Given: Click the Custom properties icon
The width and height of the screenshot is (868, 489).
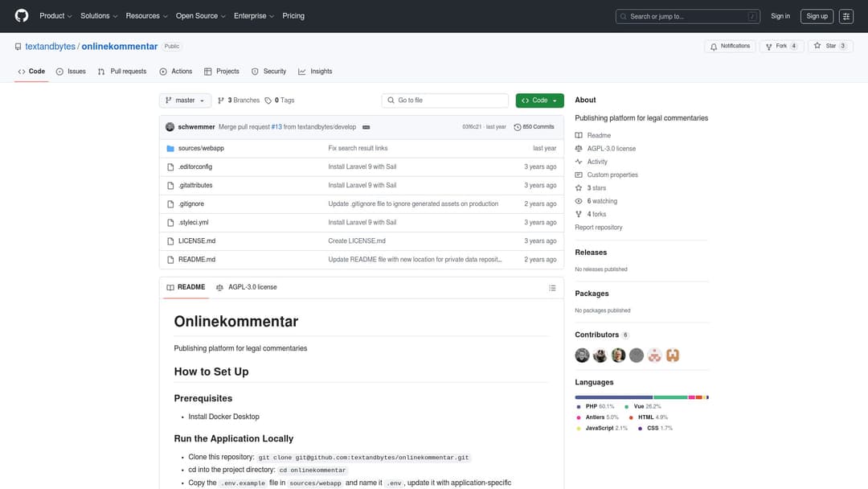Looking at the screenshot, I should pos(579,175).
